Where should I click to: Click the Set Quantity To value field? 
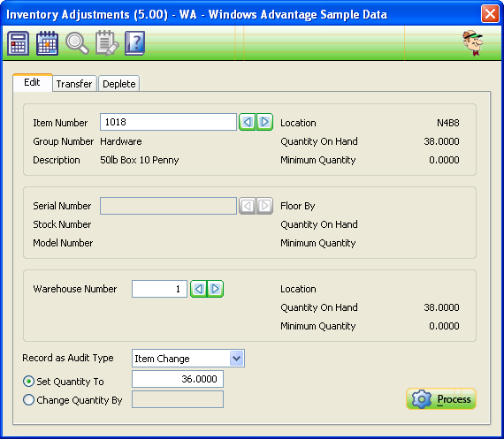click(178, 379)
